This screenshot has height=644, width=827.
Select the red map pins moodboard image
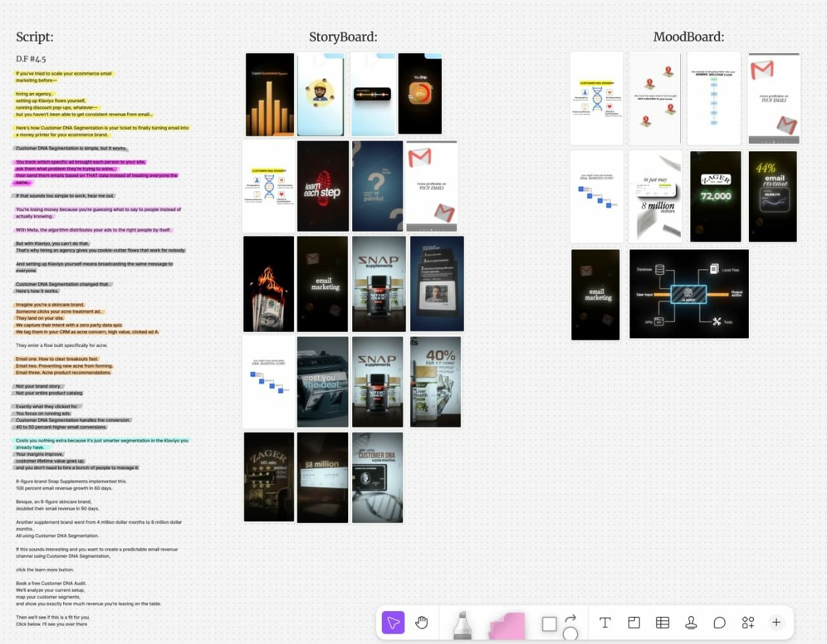(655, 99)
